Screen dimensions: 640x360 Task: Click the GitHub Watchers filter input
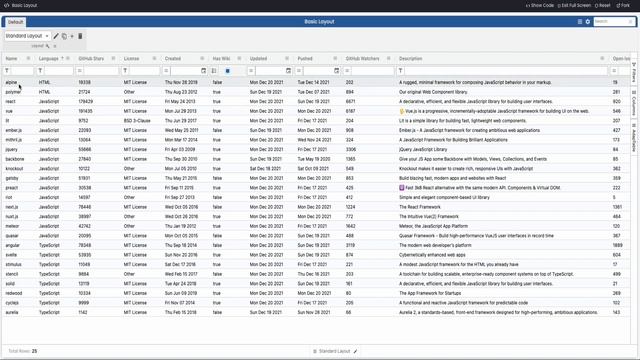(372, 71)
